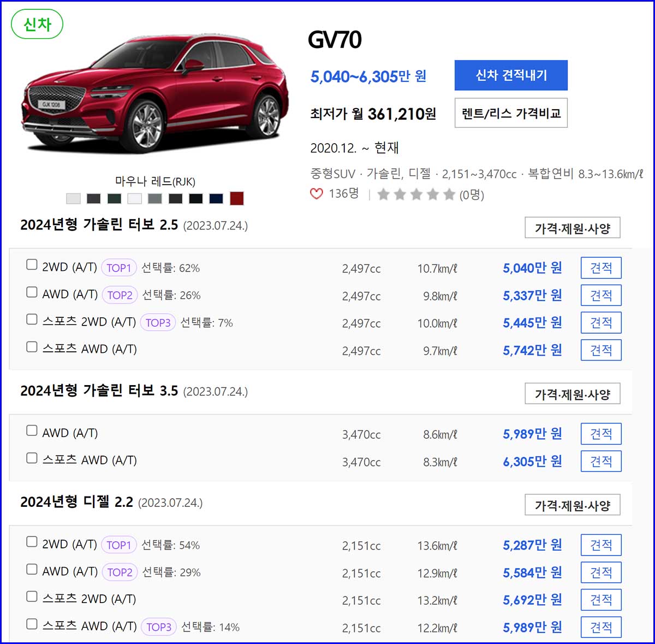Click the first star to rate the GV70

(x=383, y=194)
